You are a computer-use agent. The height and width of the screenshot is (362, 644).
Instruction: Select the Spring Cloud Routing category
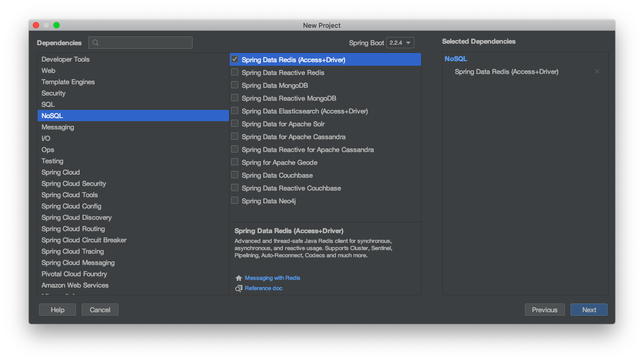click(133, 229)
